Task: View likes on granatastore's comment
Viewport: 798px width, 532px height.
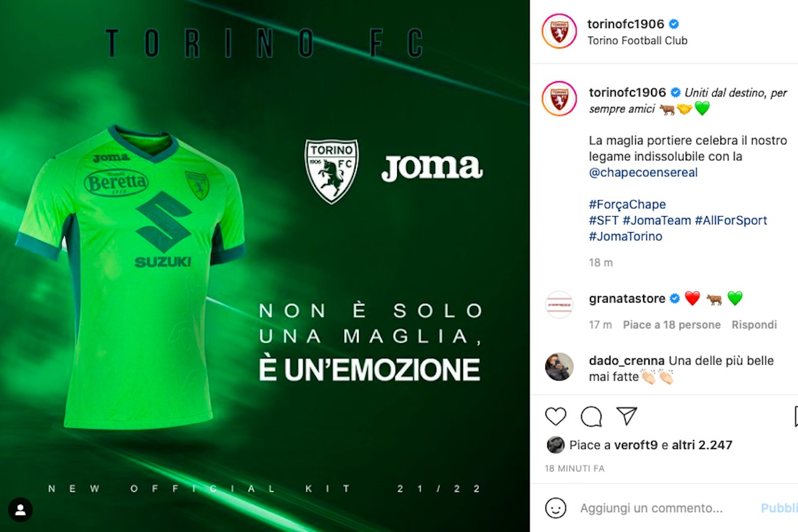Action: pyautogui.click(x=672, y=325)
